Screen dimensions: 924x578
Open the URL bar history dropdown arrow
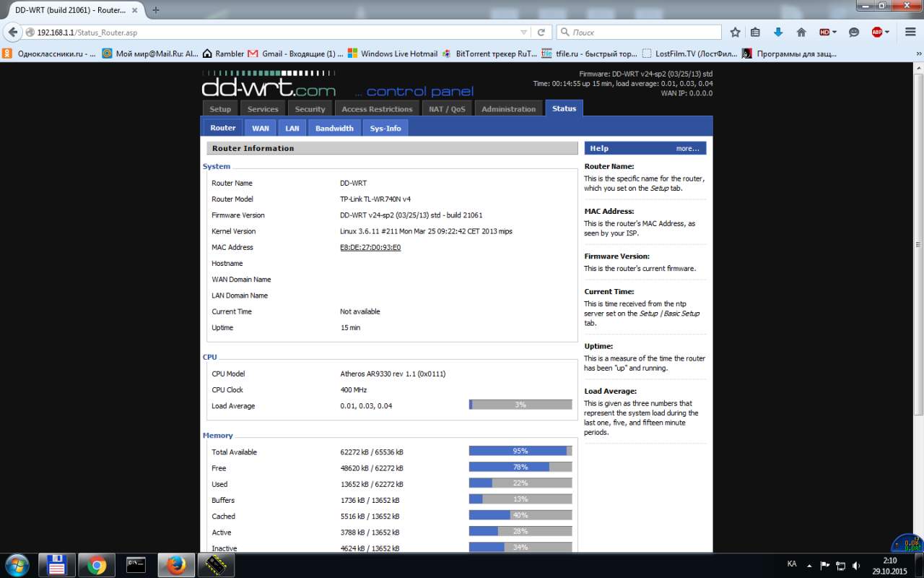coord(524,33)
